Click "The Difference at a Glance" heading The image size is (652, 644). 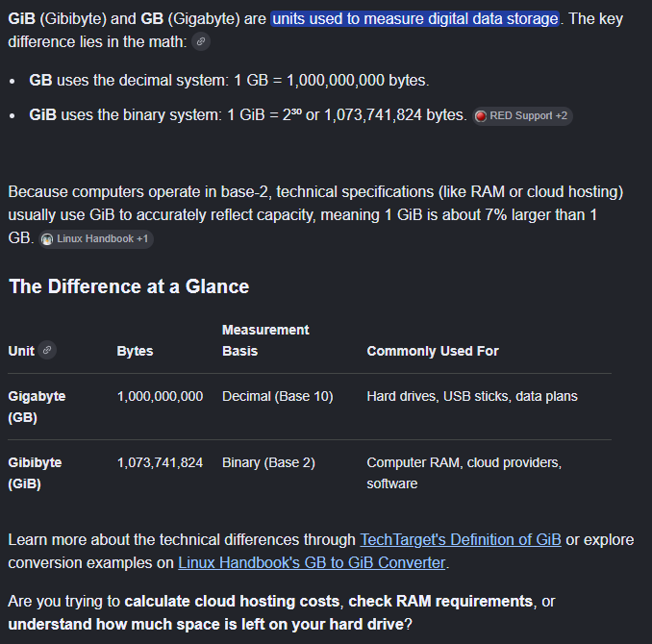(x=129, y=286)
